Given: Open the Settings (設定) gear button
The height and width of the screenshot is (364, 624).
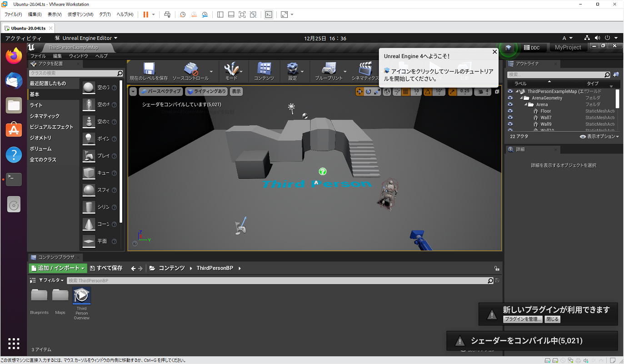Looking at the screenshot, I should coord(292,71).
